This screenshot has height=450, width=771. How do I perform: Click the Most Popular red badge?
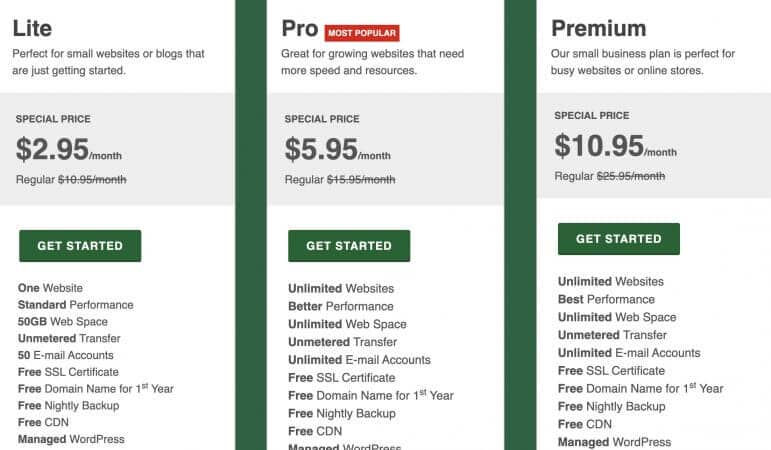coord(362,33)
